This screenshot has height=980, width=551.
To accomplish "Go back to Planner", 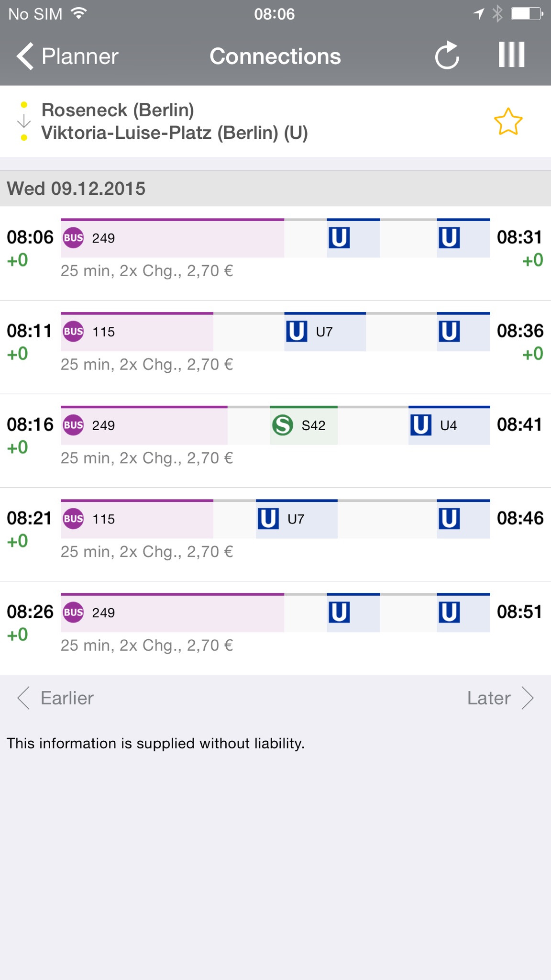I will 67,56.
